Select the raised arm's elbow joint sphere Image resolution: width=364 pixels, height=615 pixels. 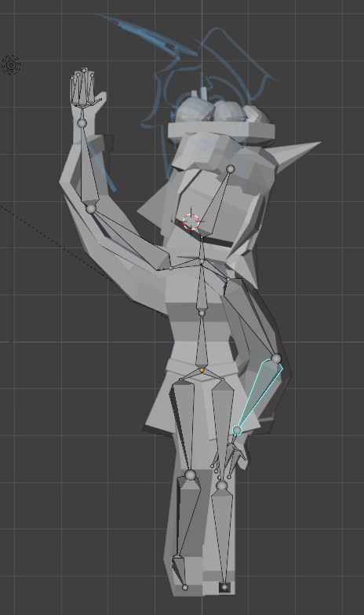point(90,209)
